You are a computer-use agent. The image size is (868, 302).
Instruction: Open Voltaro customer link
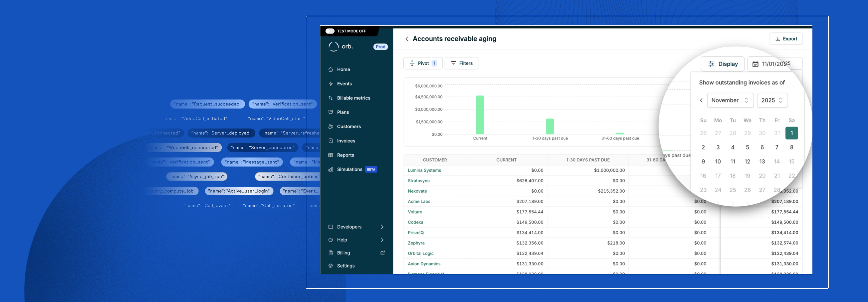(x=415, y=212)
